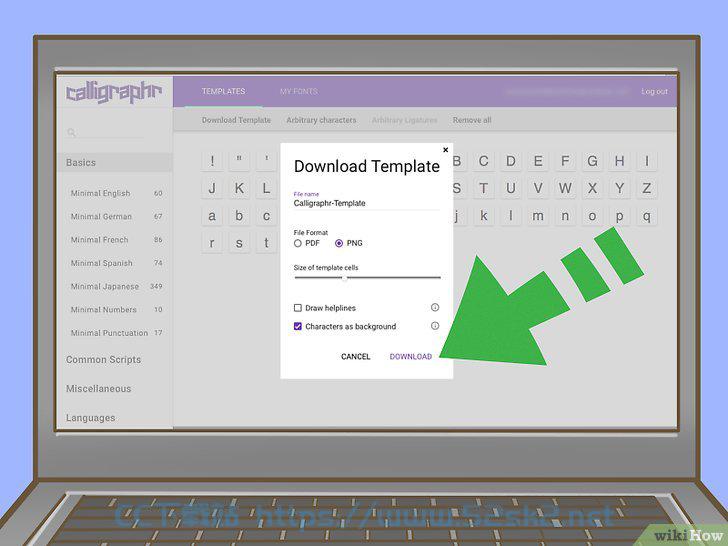Click the uppercase J character tile
Viewport: 728px width, 546px height.
tap(212, 188)
